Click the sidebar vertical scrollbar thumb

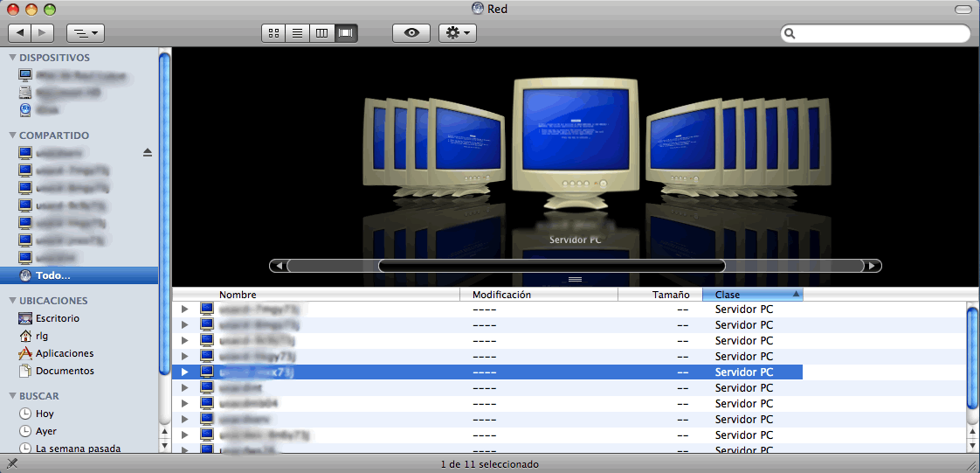pyautogui.click(x=164, y=213)
